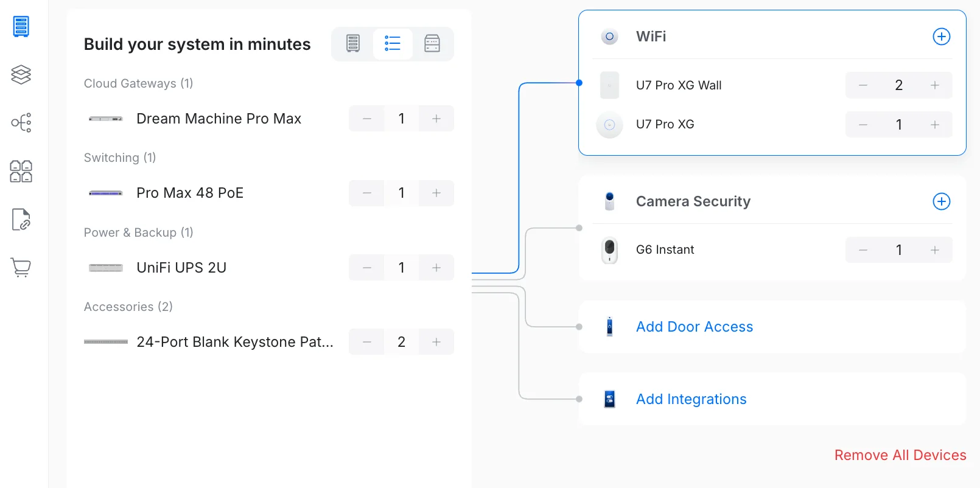Image resolution: width=980 pixels, height=488 pixels.
Task: Switch to rack view toggle
Action: 353,43
